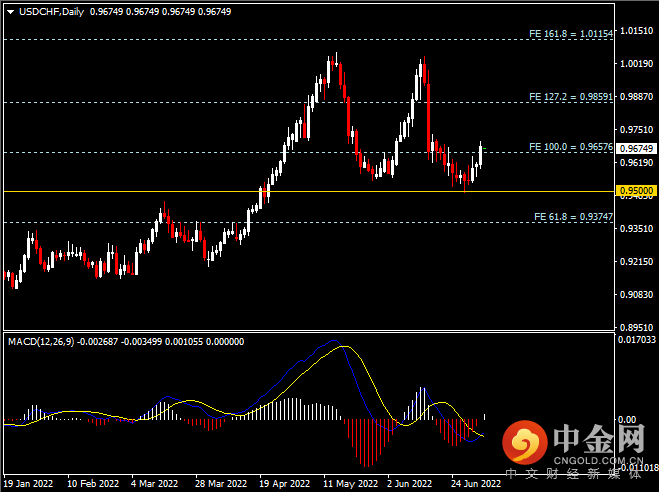Viewport: 659px width, 492px height.
Task: Click the FE 100.0 = 0.96576 label
Action: (x=571, y=147)
